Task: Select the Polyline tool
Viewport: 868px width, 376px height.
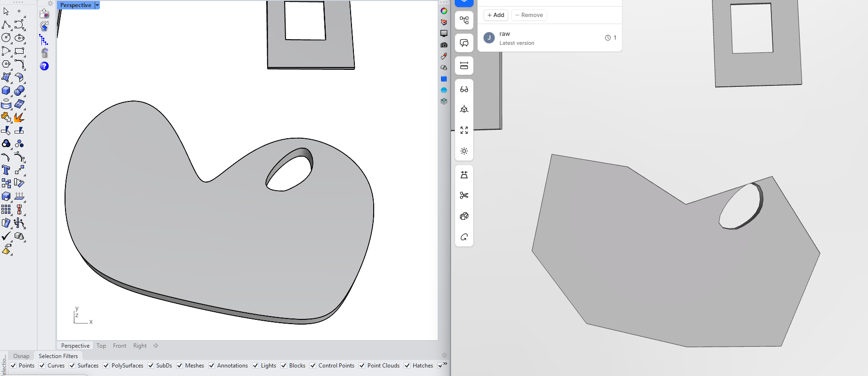Action: tap(6, 25)
